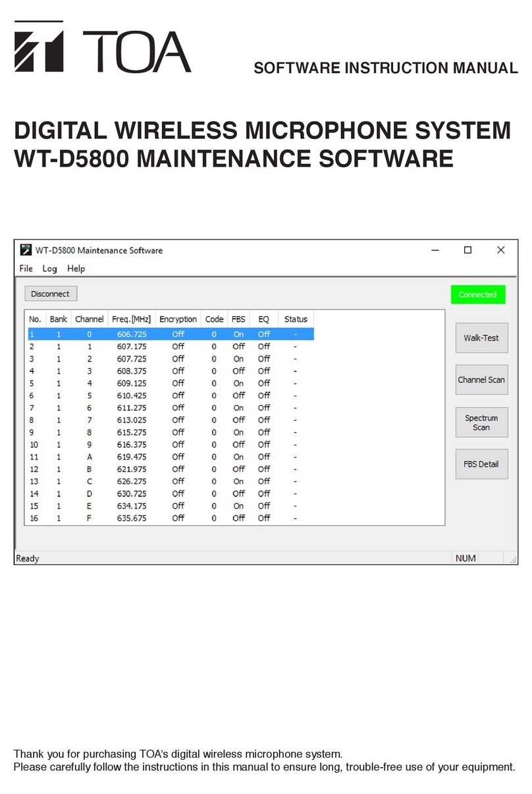Screen dimensions: 532x794
Task: Click channel A in row 11
Action: (90, 457)
